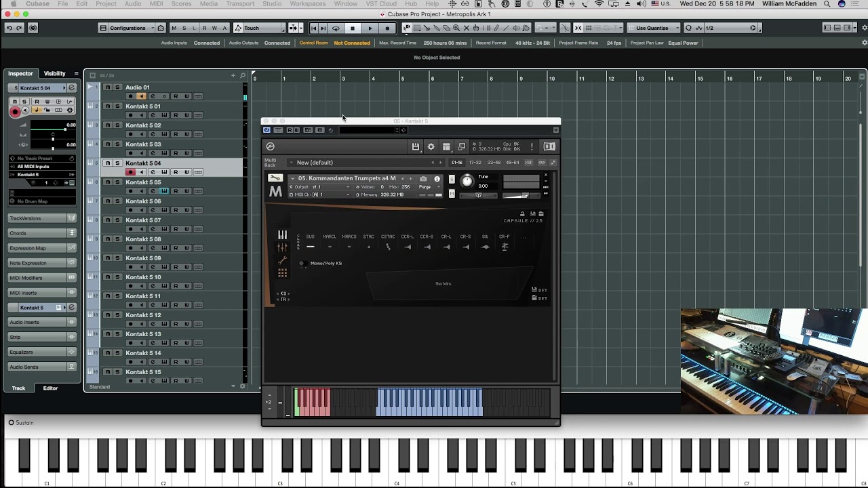This screenshot has height=488, width=868.
Task: Switch to the Inspector tab
Action: (x=20, y=73)
